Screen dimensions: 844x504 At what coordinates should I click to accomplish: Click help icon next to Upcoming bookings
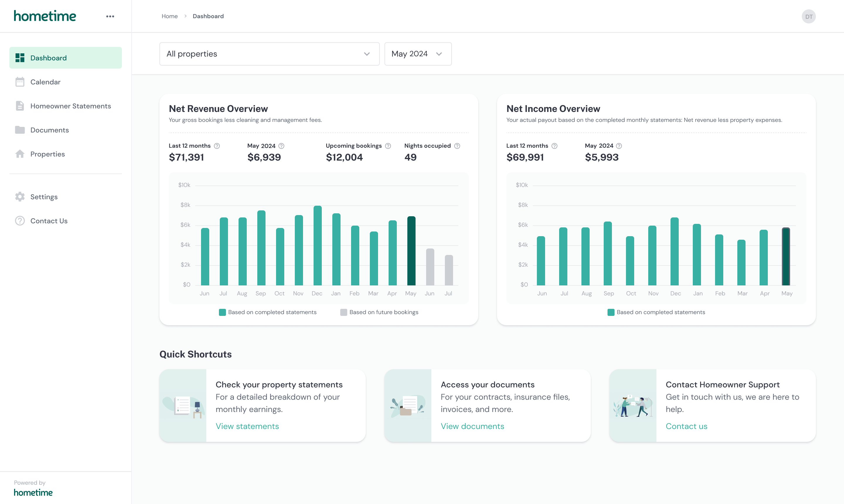(x=388, y=146)
